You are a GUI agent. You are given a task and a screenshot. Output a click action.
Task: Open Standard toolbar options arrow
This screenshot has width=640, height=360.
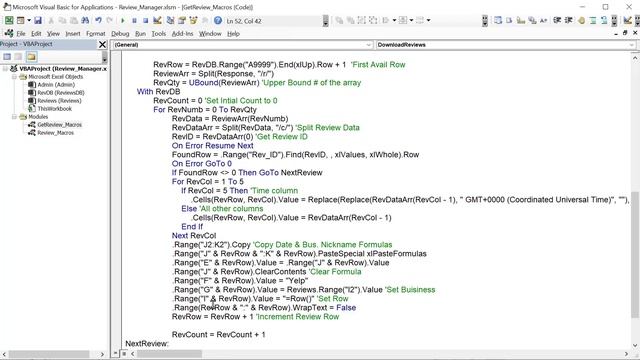(x=325, y=20)
